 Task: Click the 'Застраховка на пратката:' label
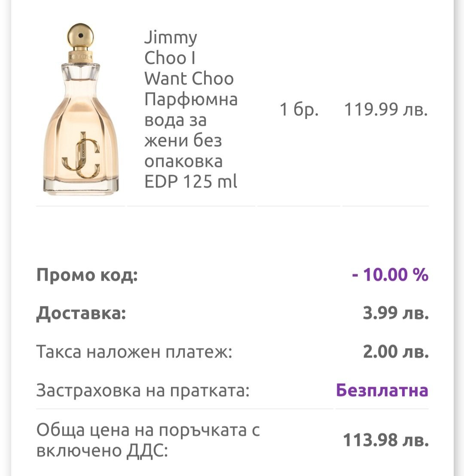(143, 391)
